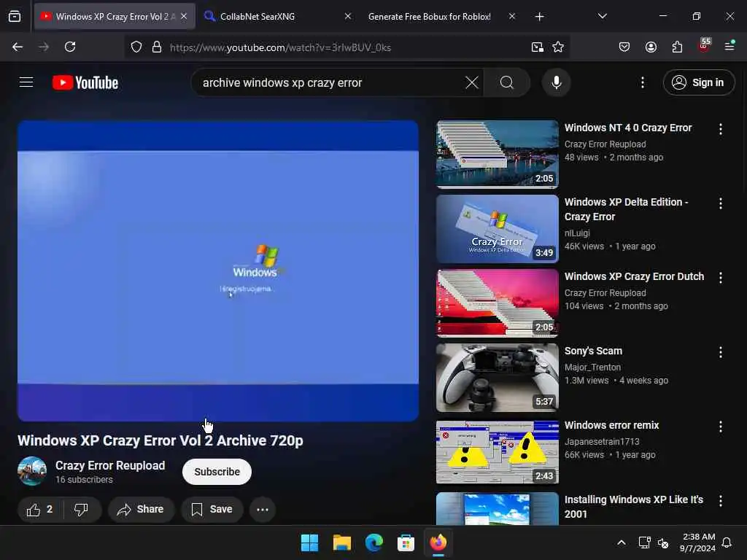747x560 pixels.
Task: Open more actions ellipsis below video
Action: pos(263,510)
